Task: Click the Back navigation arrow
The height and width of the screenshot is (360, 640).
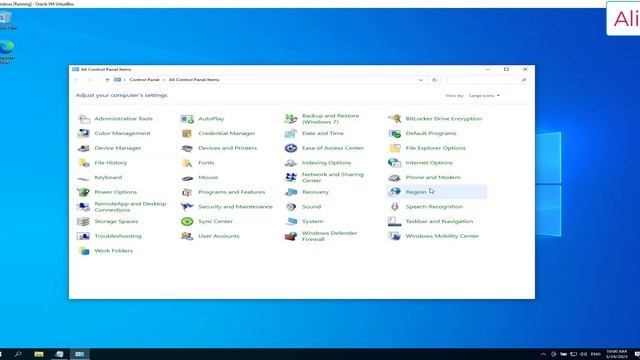Action: tap(77, 80)
